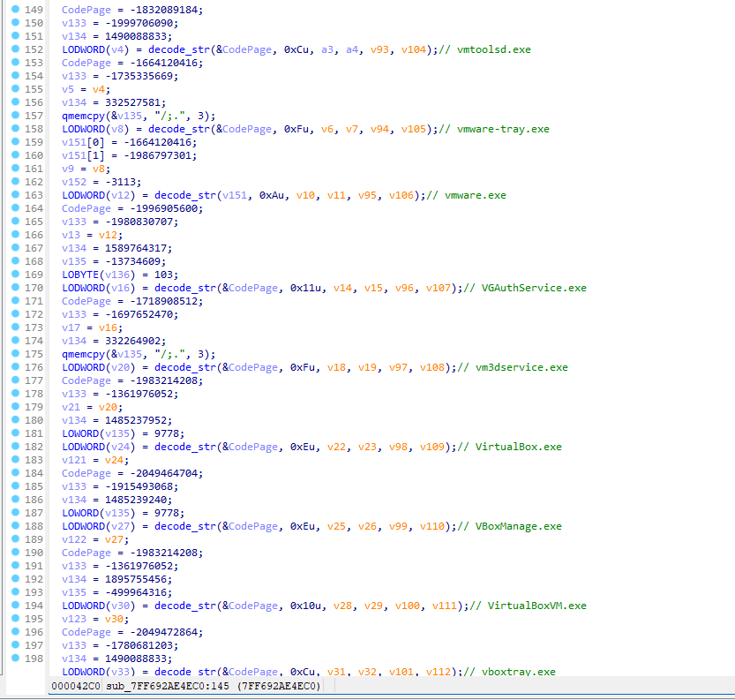Click CodePage variable on line 149
735x700 pixels.
click(x=86, y=10)
